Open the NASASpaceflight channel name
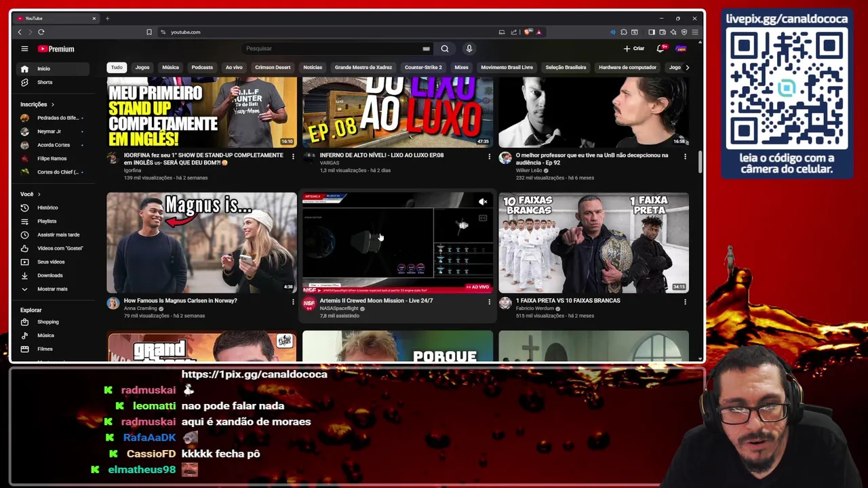Screen dimensions: 868x488 [338, 308]
